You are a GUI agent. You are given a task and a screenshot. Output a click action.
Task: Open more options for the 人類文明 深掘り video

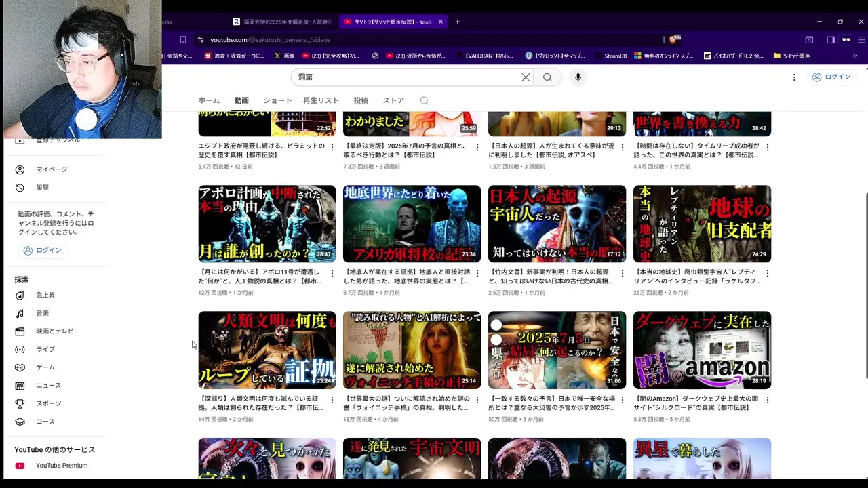pyautogui.click(x=332, y=400)
